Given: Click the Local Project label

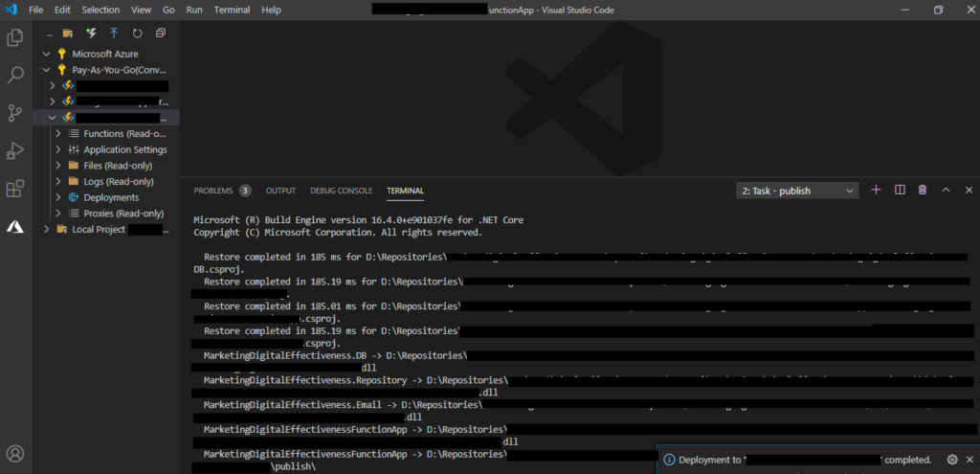Looking at the screenshot, I should pos(99,229).
